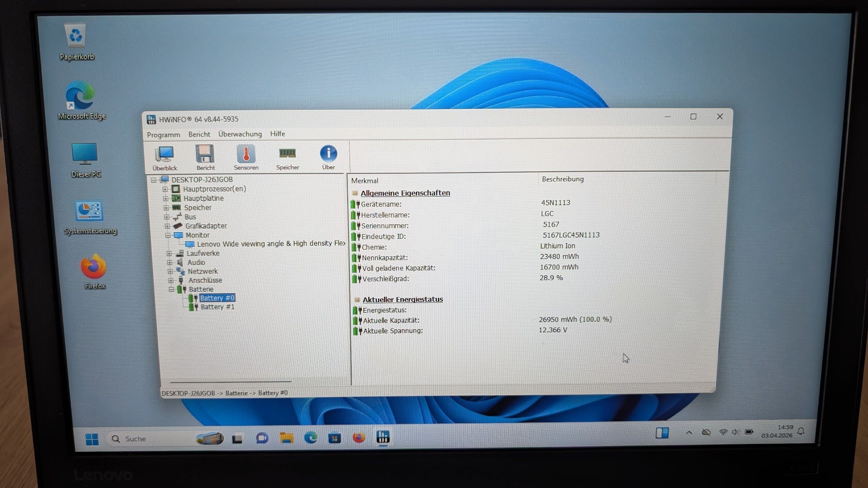Viewport: 868px width, 488px height.
Task: Open the Sensoren thermometer tool
Action: pos(246,157)
